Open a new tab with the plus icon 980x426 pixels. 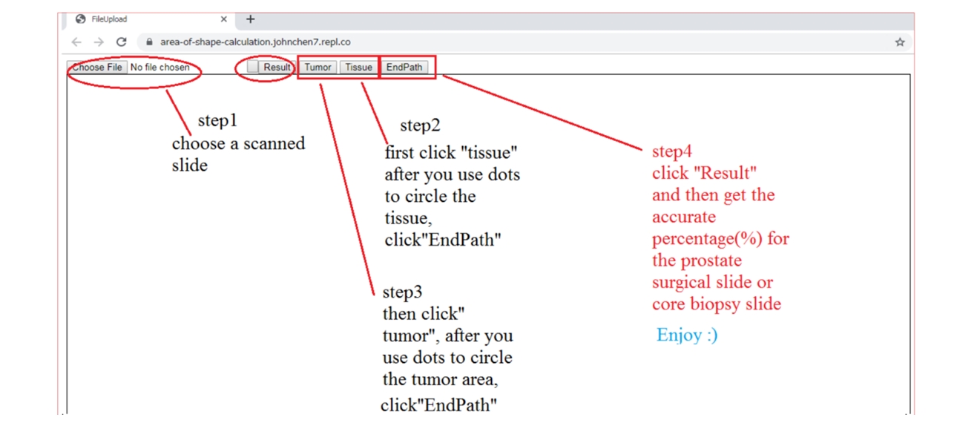click(x=250, y=19)
